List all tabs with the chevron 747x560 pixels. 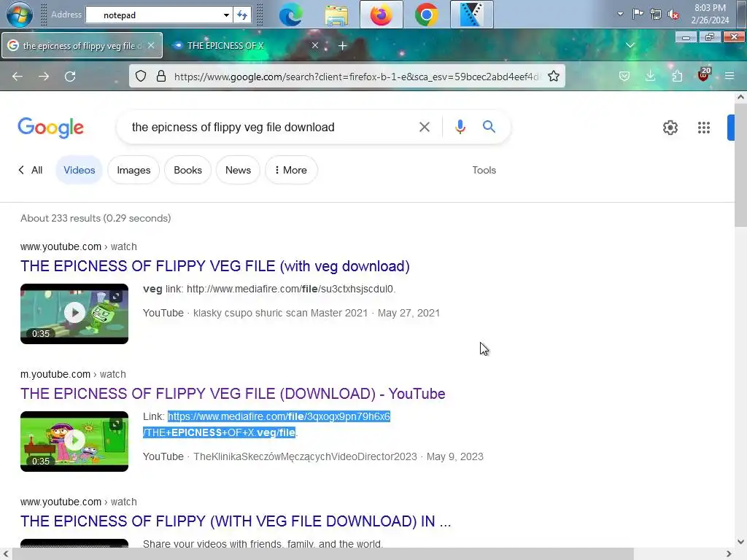pos(630,45)
